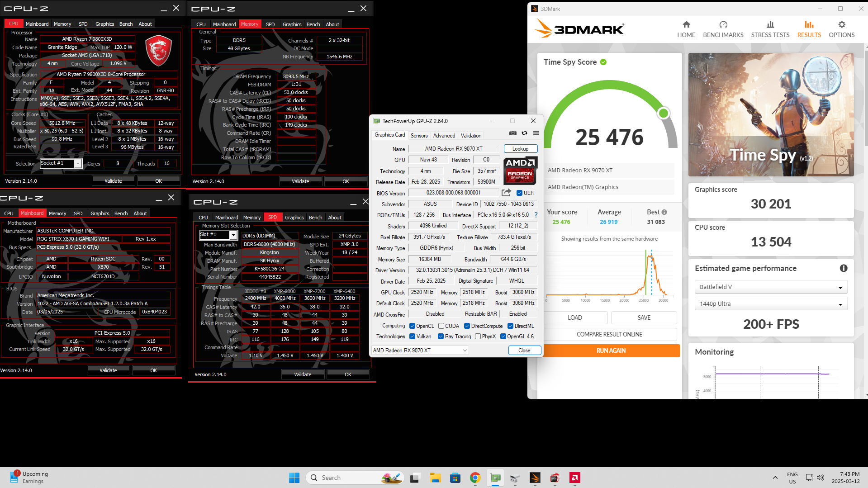Toggle OpenCL checkbox in GPU-Z
The height and width of the screenshot is (488, 868).
[412, 326]
